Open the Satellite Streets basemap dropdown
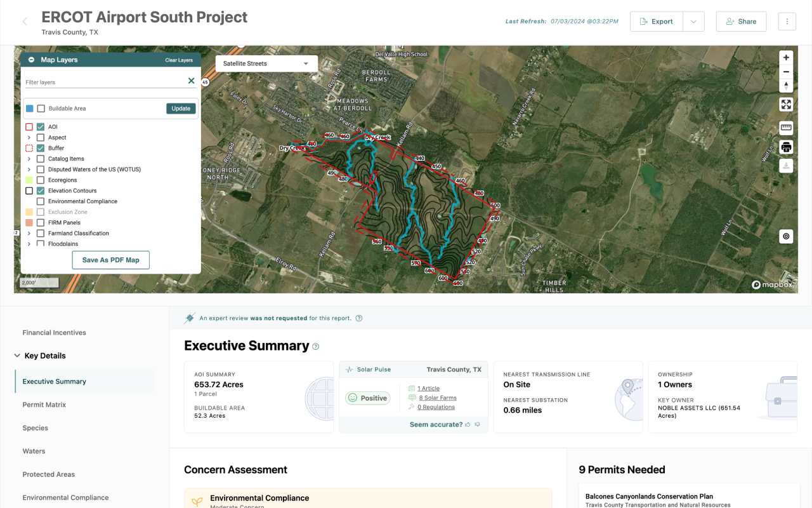The height and width of the screenshot is (508, 812). (266, 63)
